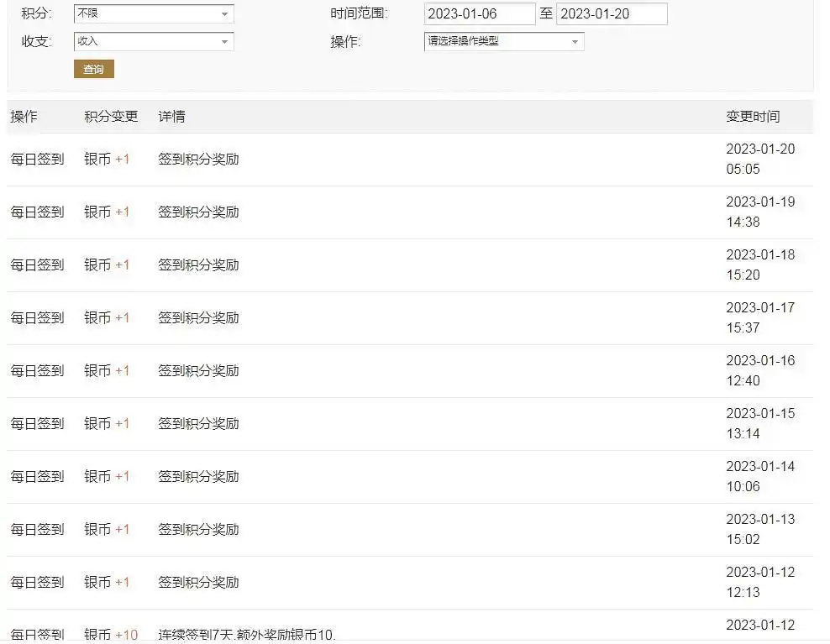This screenshot has height=644, width=830.
Task: Click the 2023-01-16 12:40 timestamp
Action: 759,370
